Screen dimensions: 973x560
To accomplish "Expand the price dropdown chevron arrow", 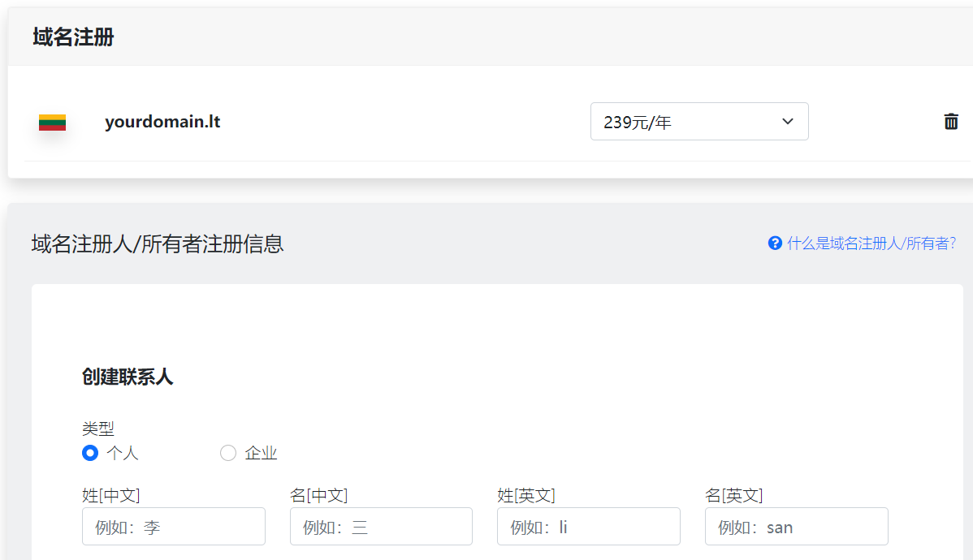I will 788,122.
